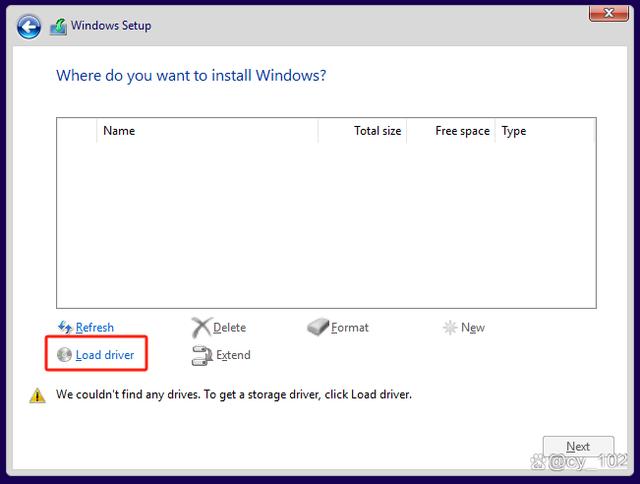The height and width of the screenshot is (484, 640).
Task: Click the Type column header
Action: (x=545, y=131)
